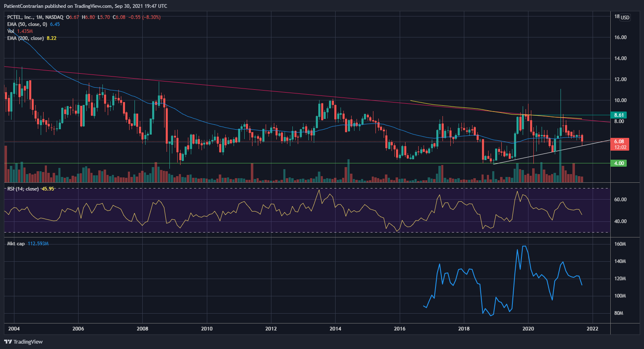Click the Mkt cap 112.593M legend label
This screenshot has height=349, width=644.
tap(28, 244)
